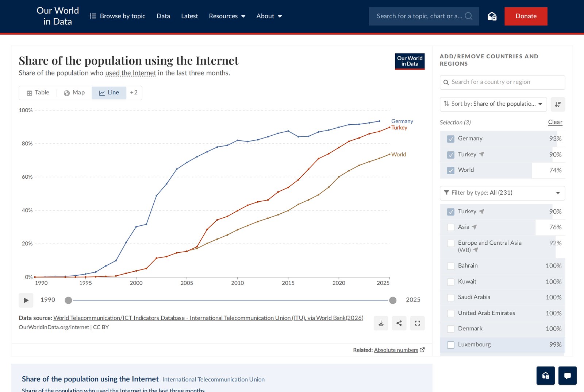Open the Absolute numbers related link
584x392 pixels.
396,350
